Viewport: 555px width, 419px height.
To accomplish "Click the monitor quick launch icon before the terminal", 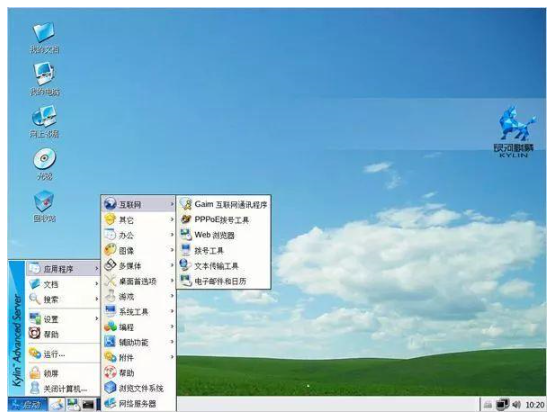I will 74,404.
